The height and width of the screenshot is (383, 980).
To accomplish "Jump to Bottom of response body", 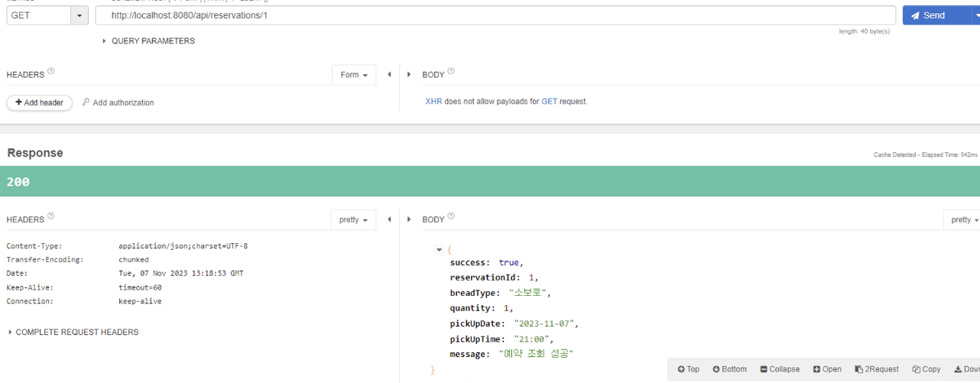I will (729, 369).
